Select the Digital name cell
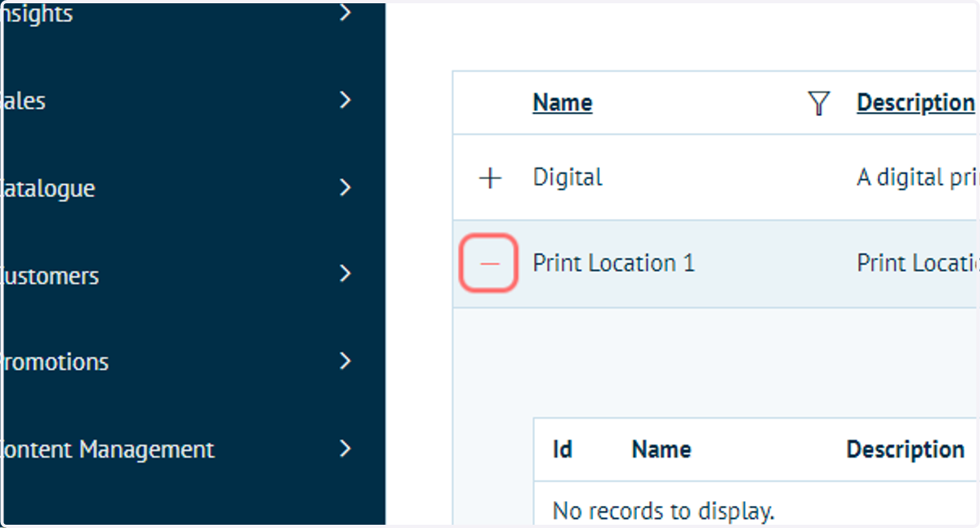Screen dimensions: 980x528 coord(568,177)
